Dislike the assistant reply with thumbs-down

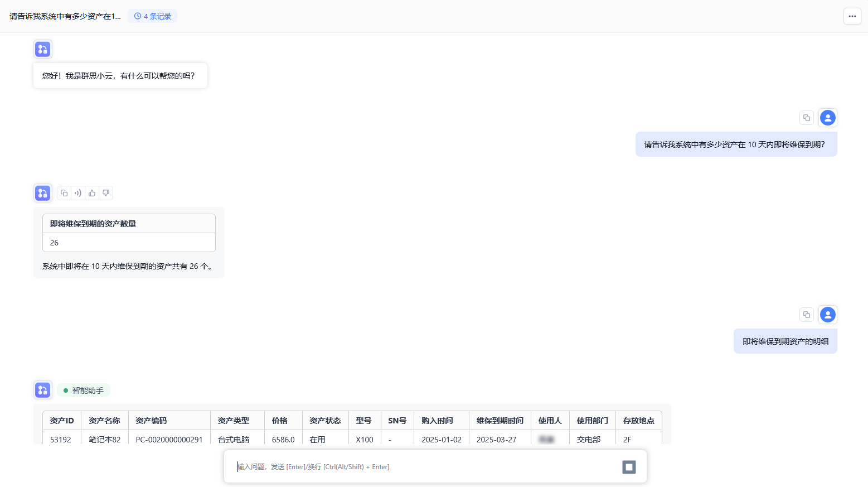coord(106,193)
